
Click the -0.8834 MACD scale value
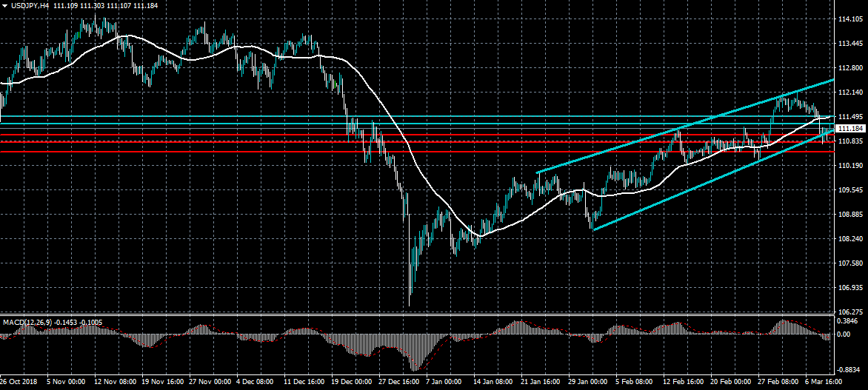click(x=848, y=370)
